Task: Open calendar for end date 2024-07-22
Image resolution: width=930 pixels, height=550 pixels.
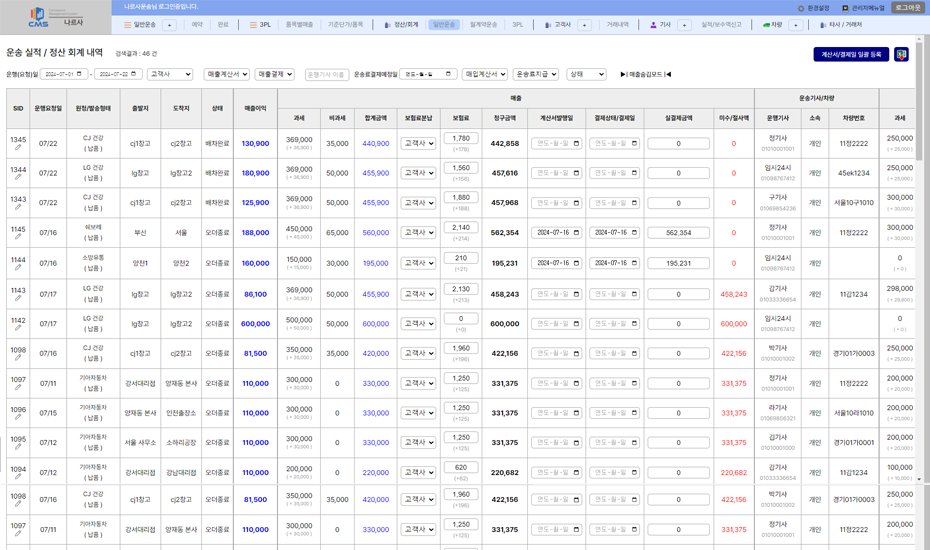Action: [x=133, y=74]
